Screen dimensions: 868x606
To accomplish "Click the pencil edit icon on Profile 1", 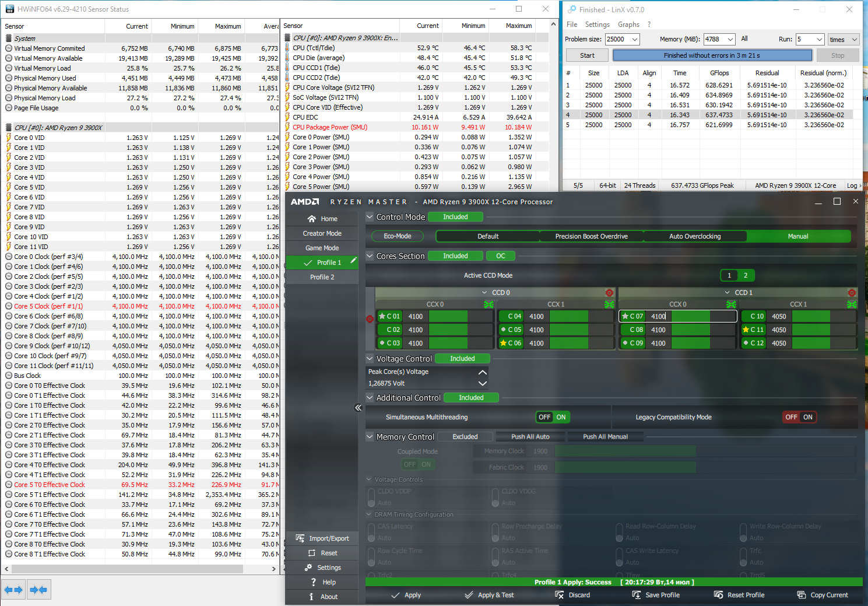I will click(353, 261).
